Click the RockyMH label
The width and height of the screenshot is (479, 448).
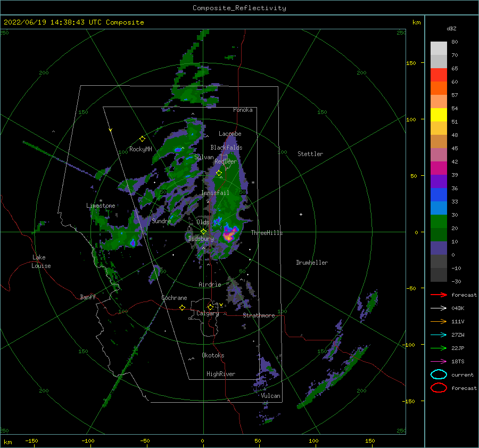(x=141, y=149)
